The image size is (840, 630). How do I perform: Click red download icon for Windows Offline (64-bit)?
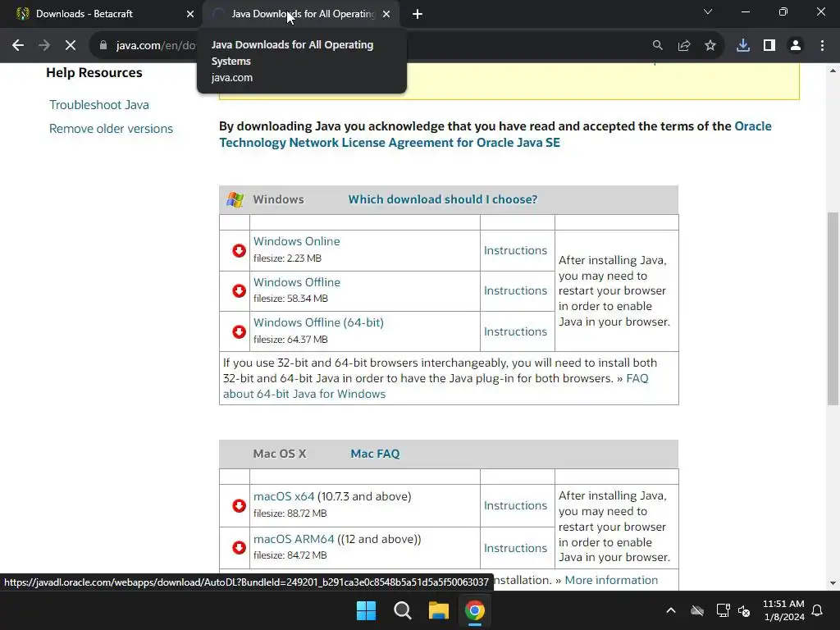tap(239, 331)
